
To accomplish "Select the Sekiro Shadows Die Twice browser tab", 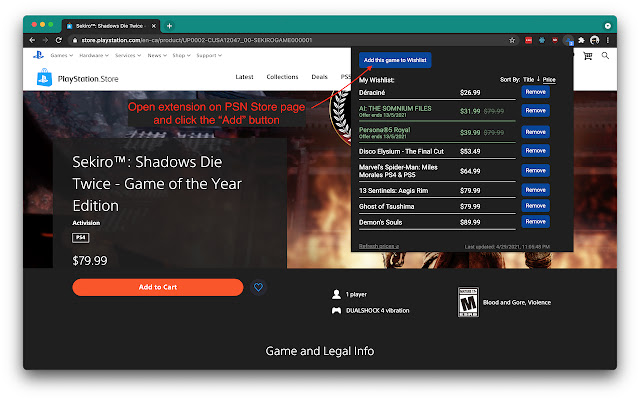I will tap(110, 26).
